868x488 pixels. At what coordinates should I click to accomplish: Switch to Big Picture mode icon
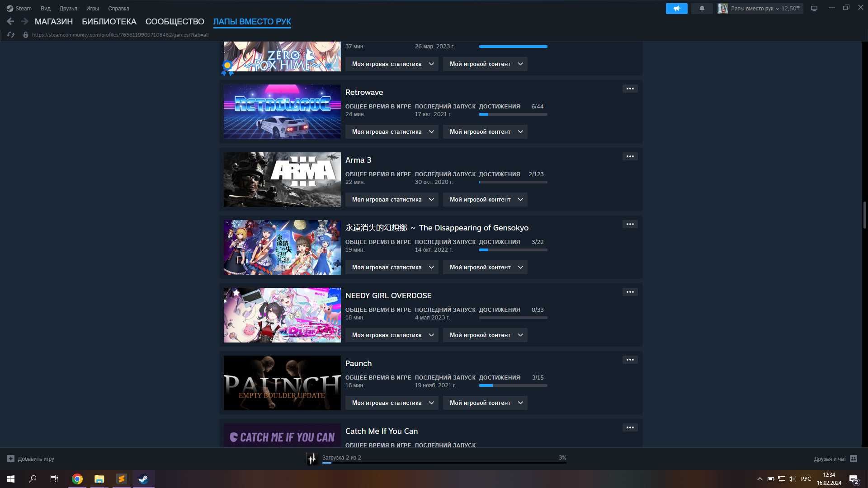pyautogui.click(x=814, y=9)
